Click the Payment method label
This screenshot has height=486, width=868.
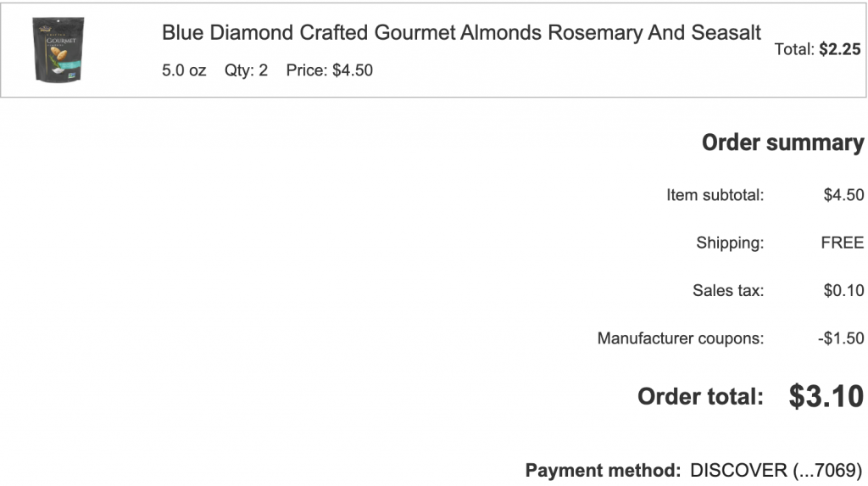tap(603, 470)
